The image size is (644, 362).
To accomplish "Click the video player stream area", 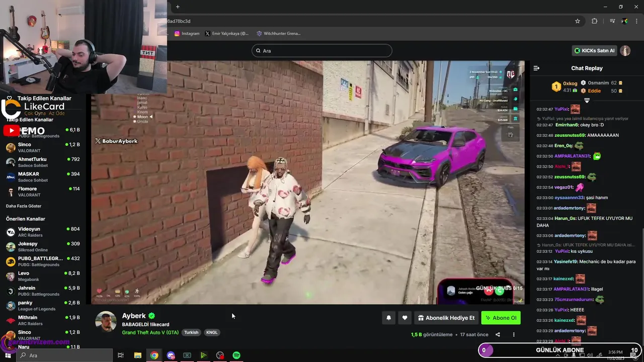I will click(x=308, y=183).
